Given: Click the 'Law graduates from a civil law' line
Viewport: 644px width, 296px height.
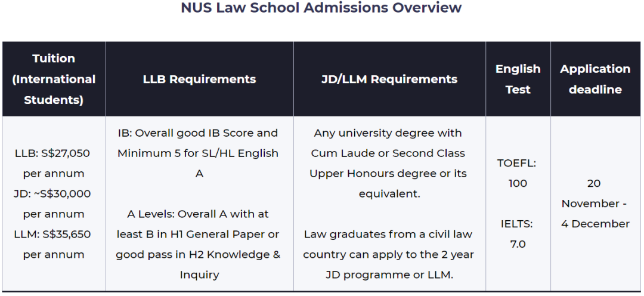Looking at the screenshot, I should point(388,235).
